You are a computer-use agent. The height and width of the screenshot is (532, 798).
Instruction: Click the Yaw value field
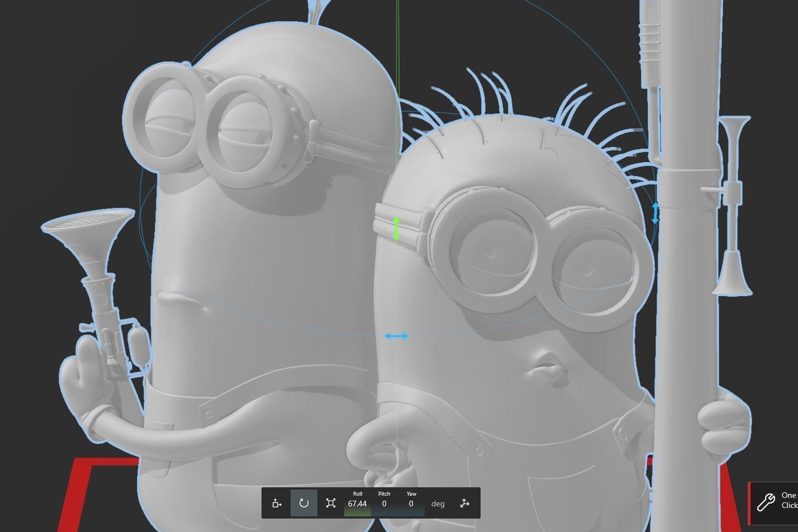tap(411, 503)
